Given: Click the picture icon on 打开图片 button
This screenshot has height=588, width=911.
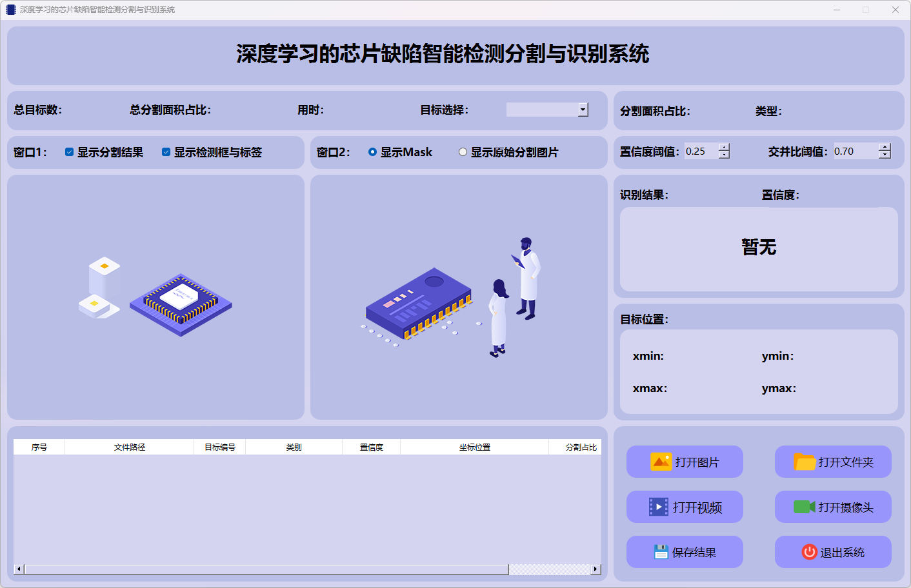Looking at the screenshot, I should [661, 462].
